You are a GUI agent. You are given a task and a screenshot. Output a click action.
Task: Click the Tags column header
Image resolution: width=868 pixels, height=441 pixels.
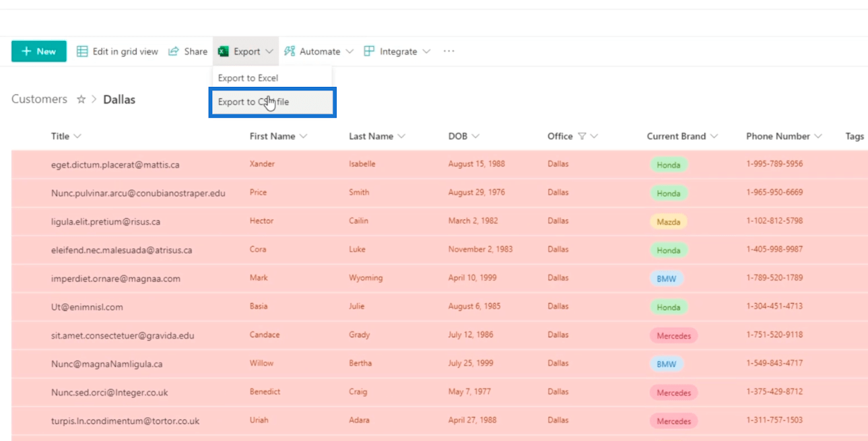pos(855,136)
